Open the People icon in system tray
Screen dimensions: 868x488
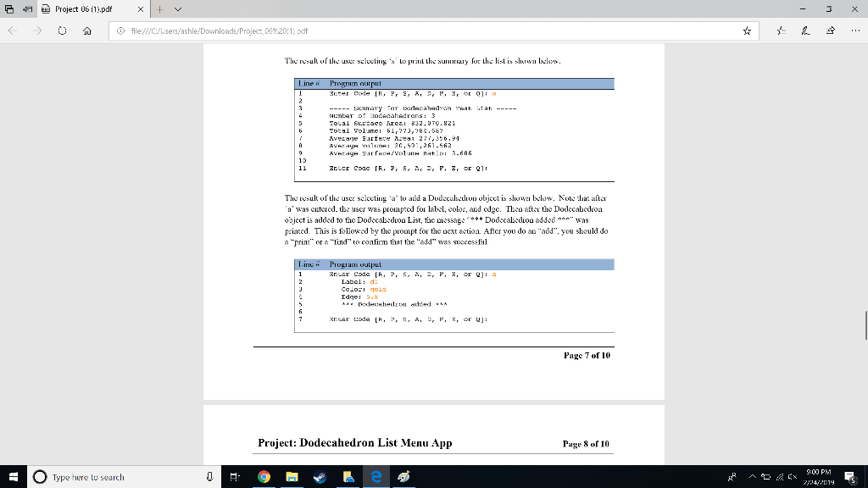pos(731,476)
